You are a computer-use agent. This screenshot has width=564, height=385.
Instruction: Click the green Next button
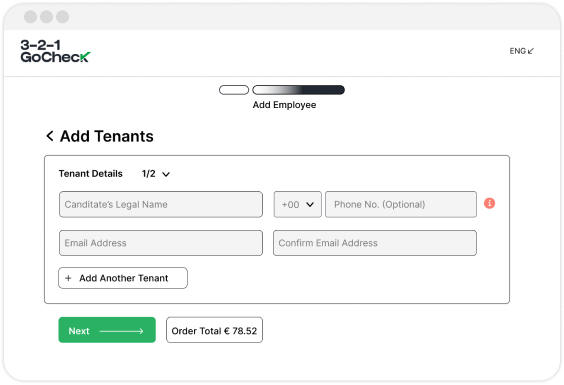107,330
